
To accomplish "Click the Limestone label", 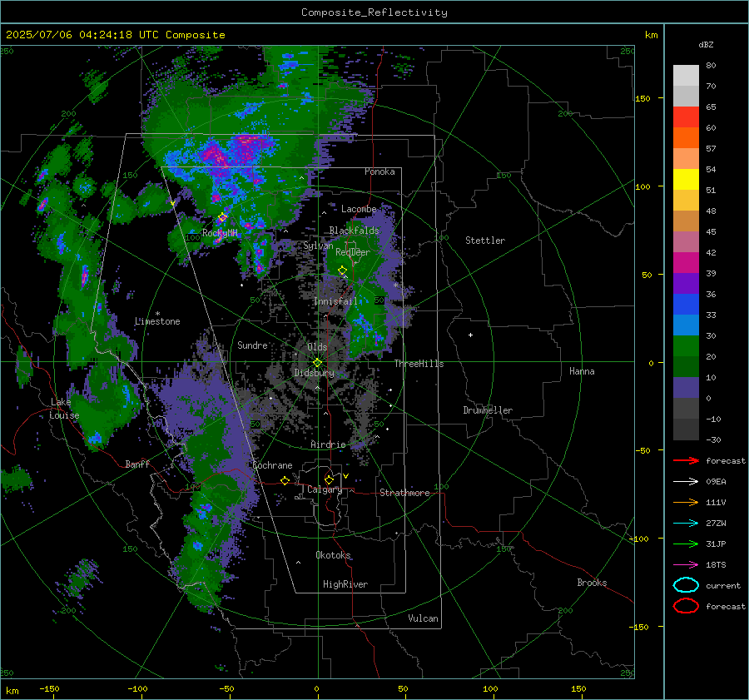I will coord(157,321).
